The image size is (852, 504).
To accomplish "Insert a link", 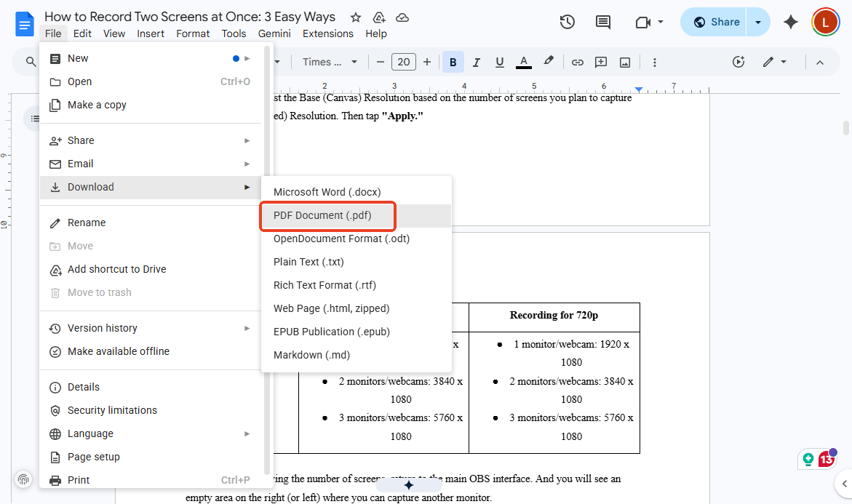I will (577, 62).
